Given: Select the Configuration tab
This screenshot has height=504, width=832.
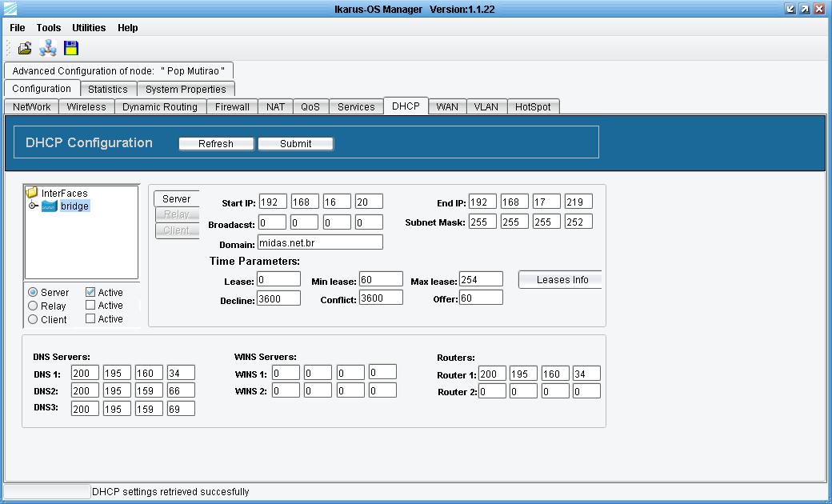Looking at the screenshot, I should coord(42,89).
